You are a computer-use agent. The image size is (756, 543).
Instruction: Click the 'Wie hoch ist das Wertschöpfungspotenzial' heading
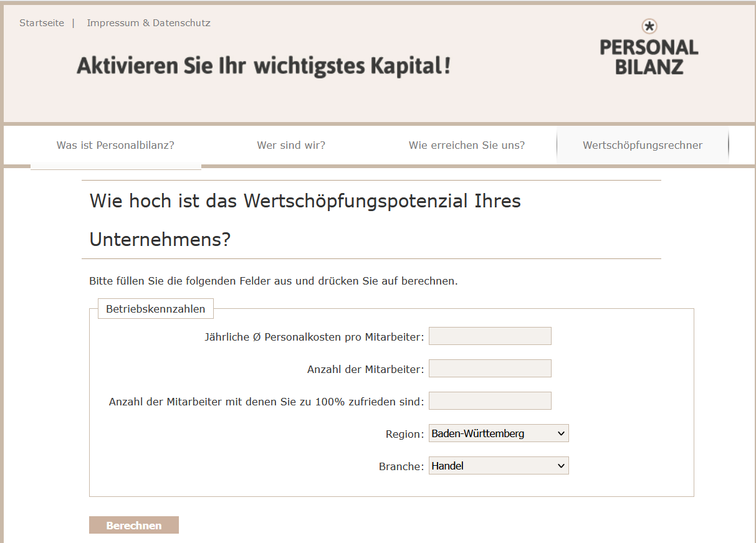[x=305, y=220]
